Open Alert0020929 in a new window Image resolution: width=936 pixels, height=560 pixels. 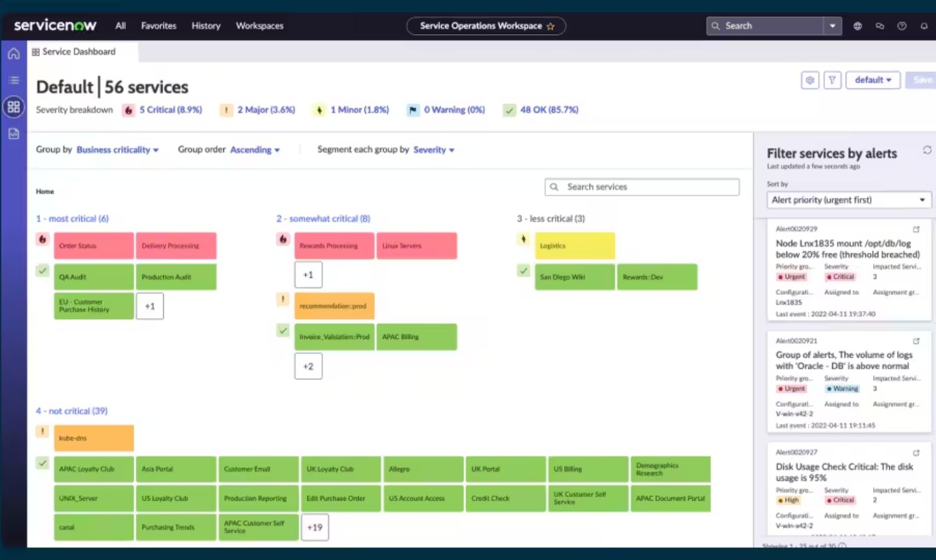916,229
